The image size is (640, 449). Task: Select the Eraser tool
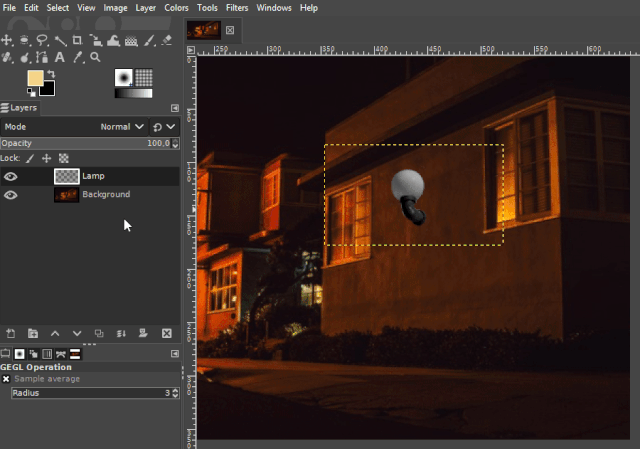coord(167,40)
